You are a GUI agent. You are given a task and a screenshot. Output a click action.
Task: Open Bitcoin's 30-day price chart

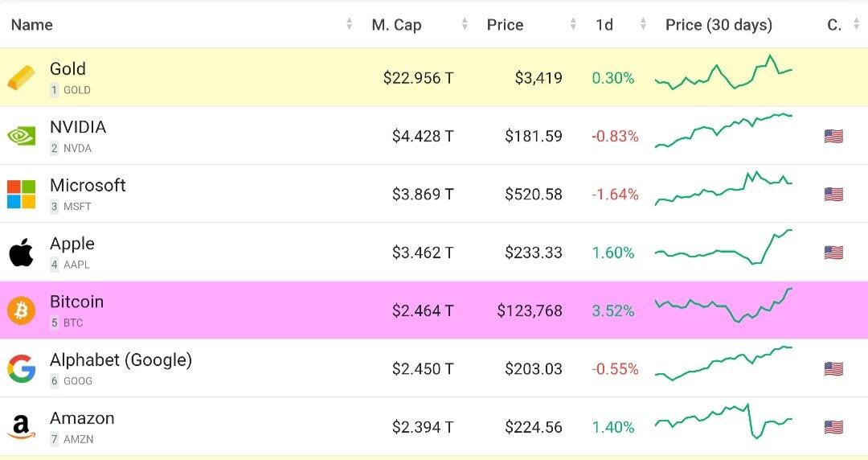click(x=723, y=306)
